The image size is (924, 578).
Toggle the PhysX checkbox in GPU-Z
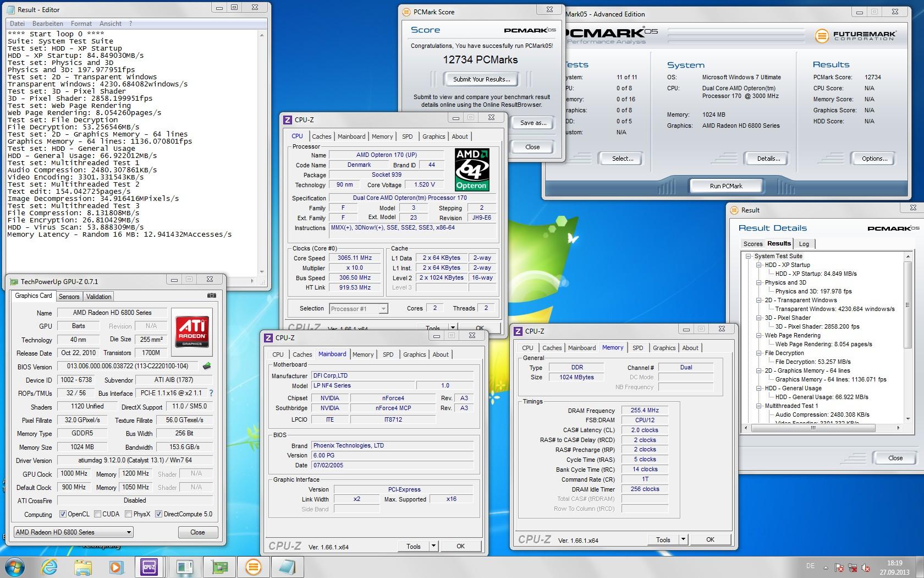128,514
